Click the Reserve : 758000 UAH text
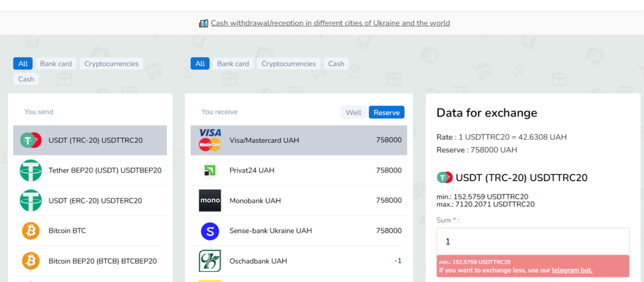This screenshot has height=282, width=644. click(x=477, y=150)
